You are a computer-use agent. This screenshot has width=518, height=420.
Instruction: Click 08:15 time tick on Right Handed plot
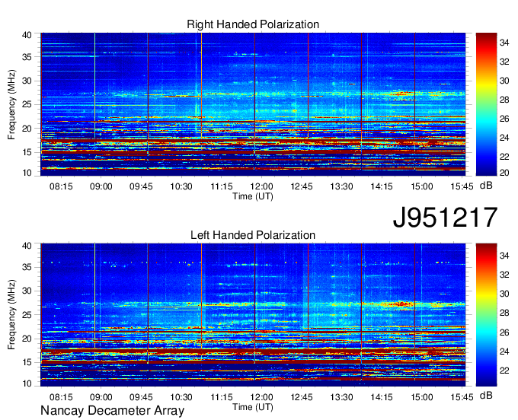(61, 186)
